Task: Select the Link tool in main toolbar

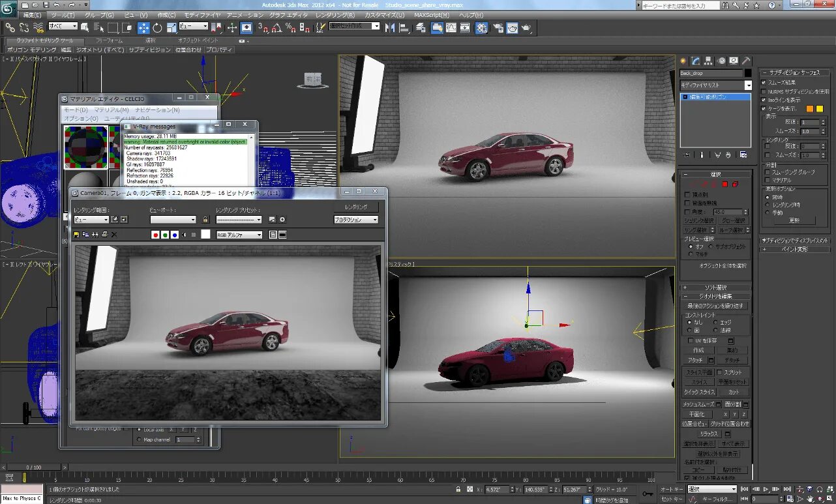Action: coord(10,27)
